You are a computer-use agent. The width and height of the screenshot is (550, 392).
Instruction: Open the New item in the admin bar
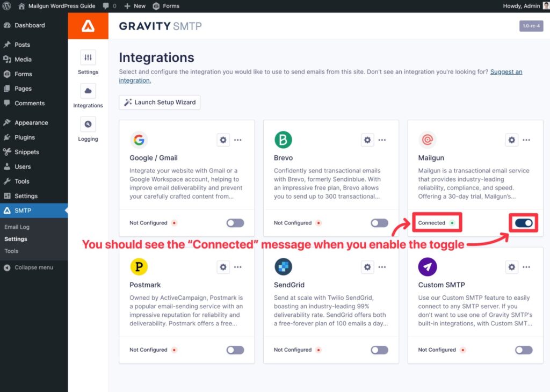(135, 6)
